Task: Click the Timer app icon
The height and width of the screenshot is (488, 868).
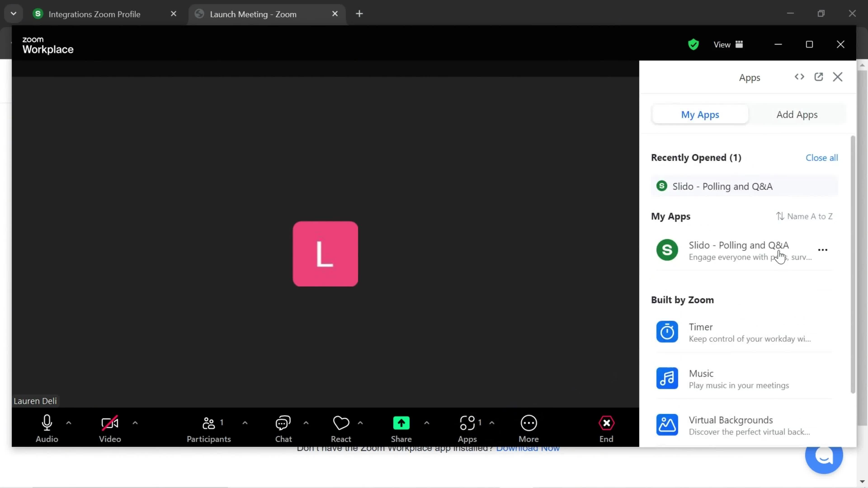Action: [x=667, y=332]
